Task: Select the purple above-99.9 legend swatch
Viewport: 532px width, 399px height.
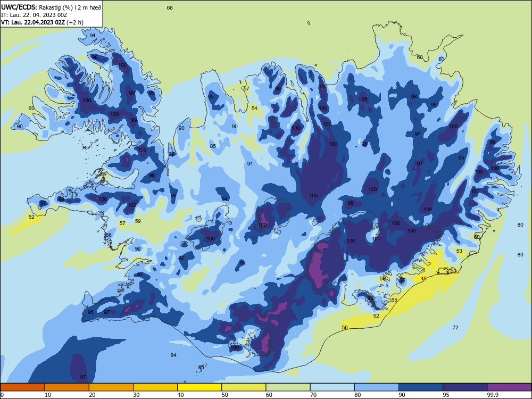Action: (509, 387)
